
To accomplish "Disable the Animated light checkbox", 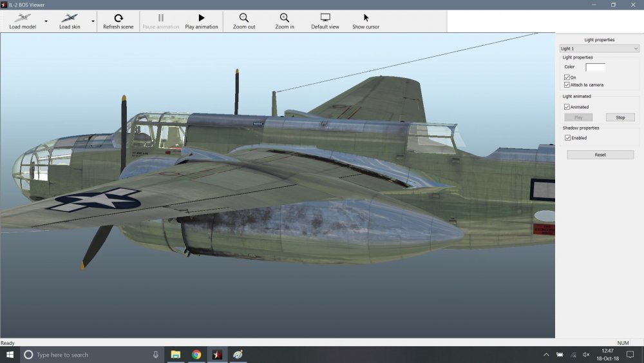I will (x=567, y=107).
